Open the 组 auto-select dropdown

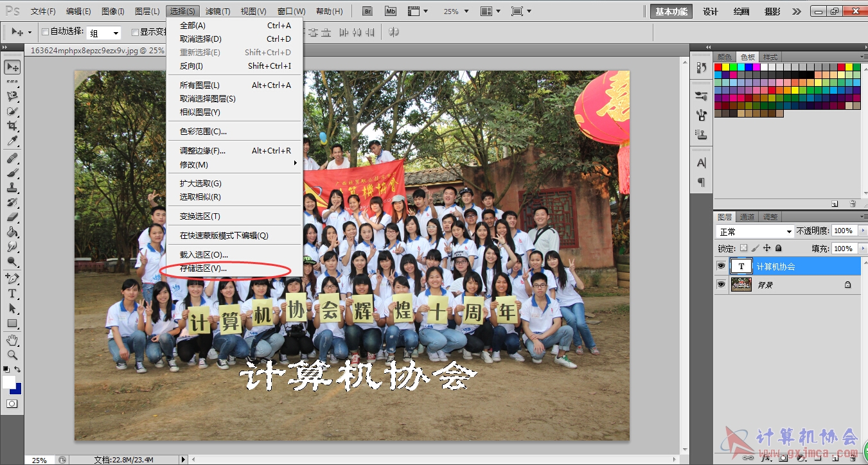pos(104,33)
